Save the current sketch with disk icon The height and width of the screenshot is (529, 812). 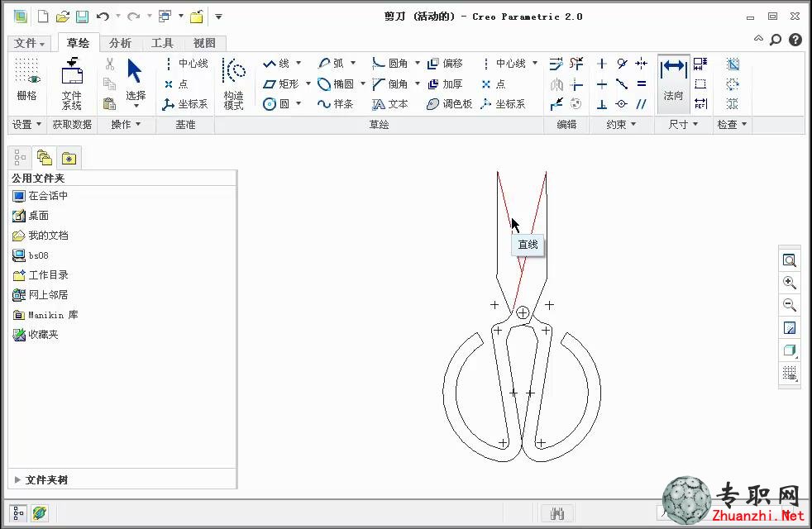[82, 17]
